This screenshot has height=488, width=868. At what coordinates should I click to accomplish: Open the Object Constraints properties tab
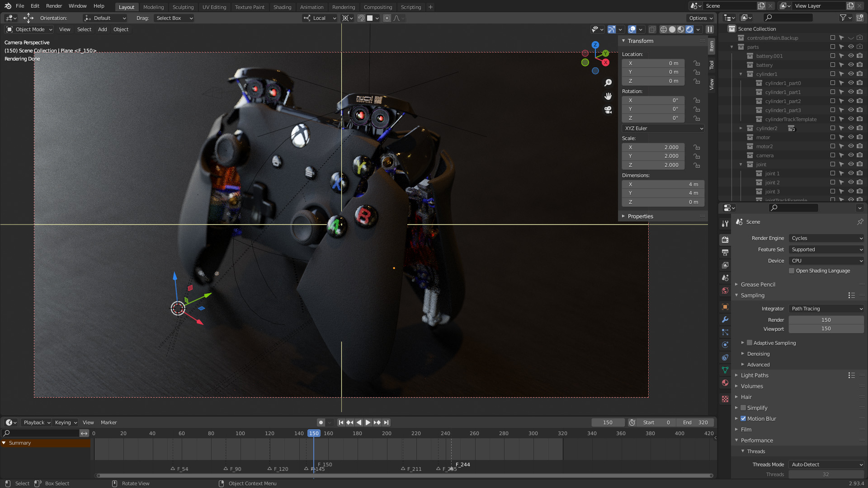click(x=725, y=357)
